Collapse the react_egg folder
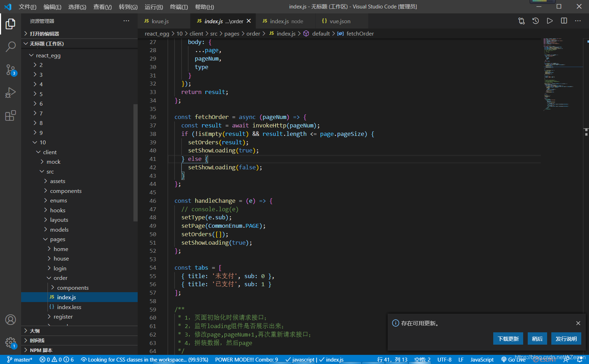The image size is (589, 364). click(x=79, y=55)
